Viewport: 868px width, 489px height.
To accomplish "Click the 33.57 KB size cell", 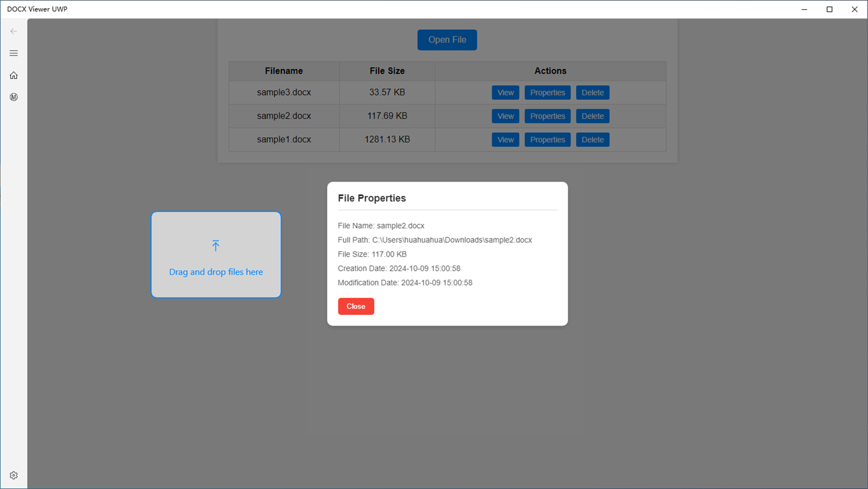I will pos(387,93).
